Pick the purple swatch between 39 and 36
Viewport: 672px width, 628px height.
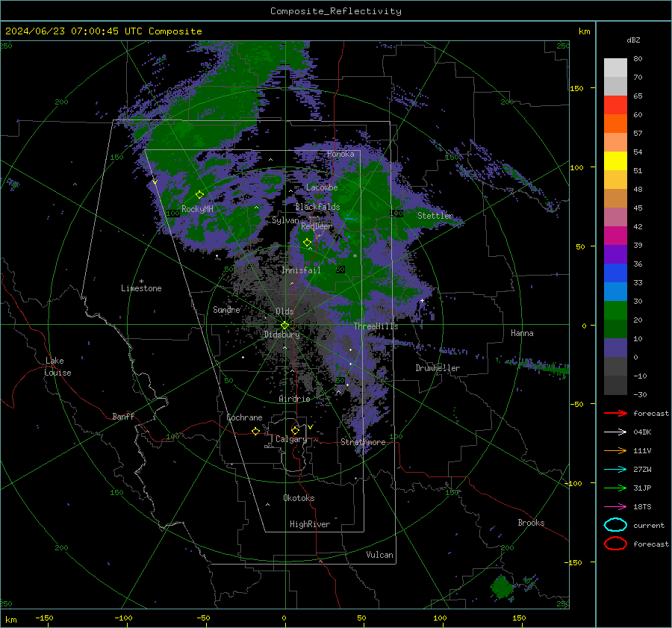click(x=615, y=254)
